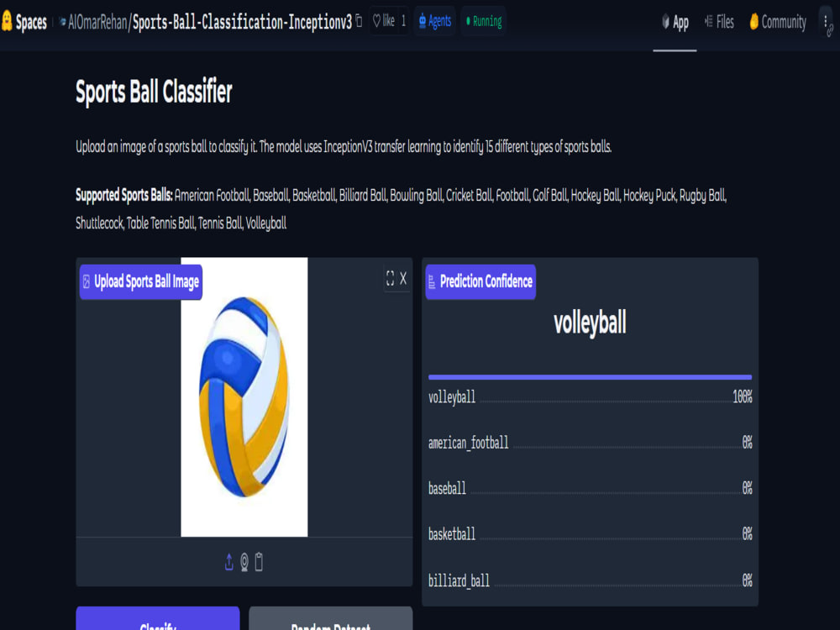Open the three-dot more options menu
Screen dimensions: 840x630
pyautogui.click(x=825, y=21)
